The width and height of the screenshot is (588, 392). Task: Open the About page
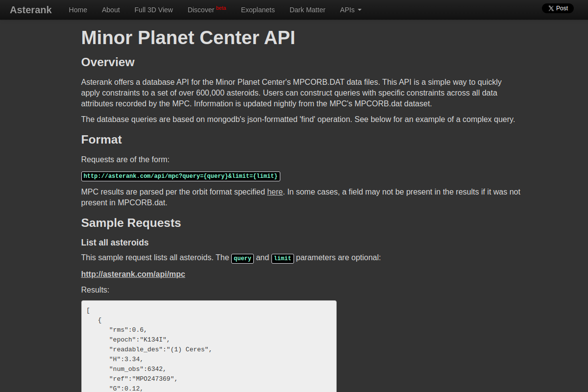[111, 10]
